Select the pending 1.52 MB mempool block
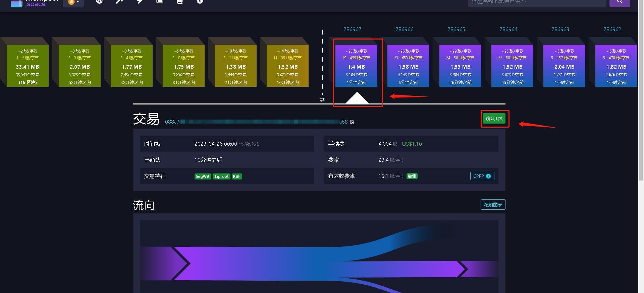 tap(287, 66)
